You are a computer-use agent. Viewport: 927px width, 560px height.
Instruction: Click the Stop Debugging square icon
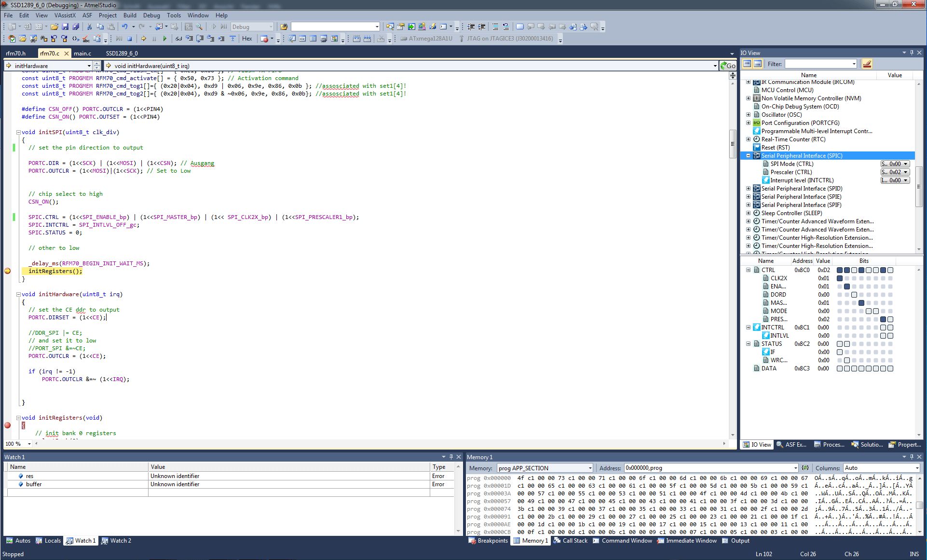pos(129,39)
